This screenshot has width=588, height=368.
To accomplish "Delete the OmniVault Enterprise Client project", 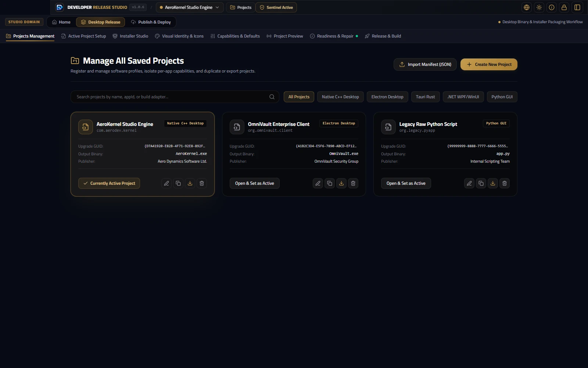I will coord(353,183).
